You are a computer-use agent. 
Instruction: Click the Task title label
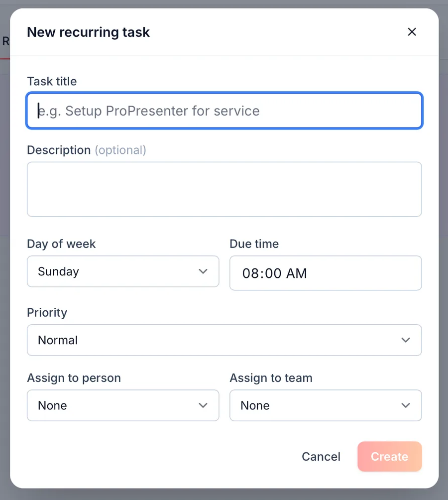(x=52, y=81)
